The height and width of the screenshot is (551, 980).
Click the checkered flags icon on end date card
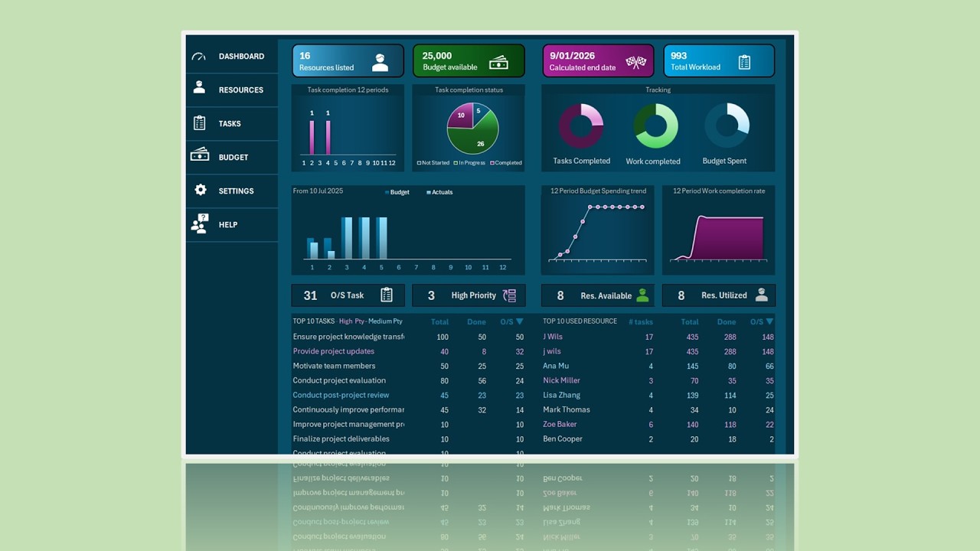click(636, 63)
